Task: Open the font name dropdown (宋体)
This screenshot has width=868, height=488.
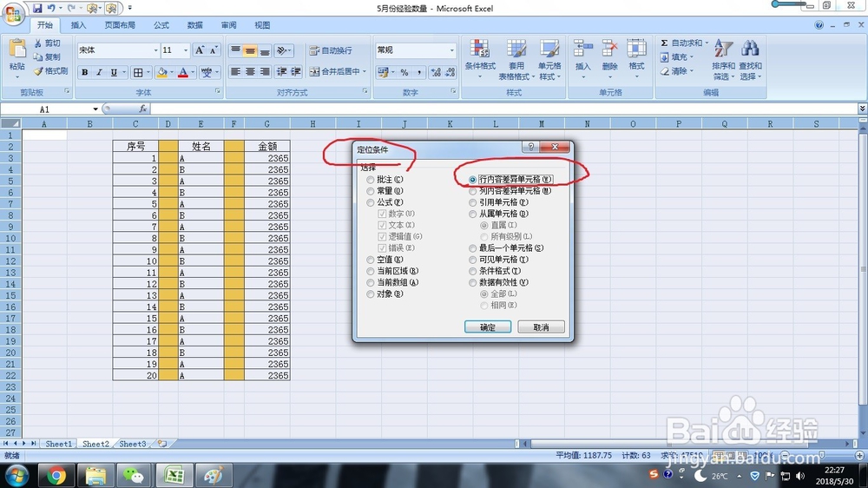Action: 155,50
